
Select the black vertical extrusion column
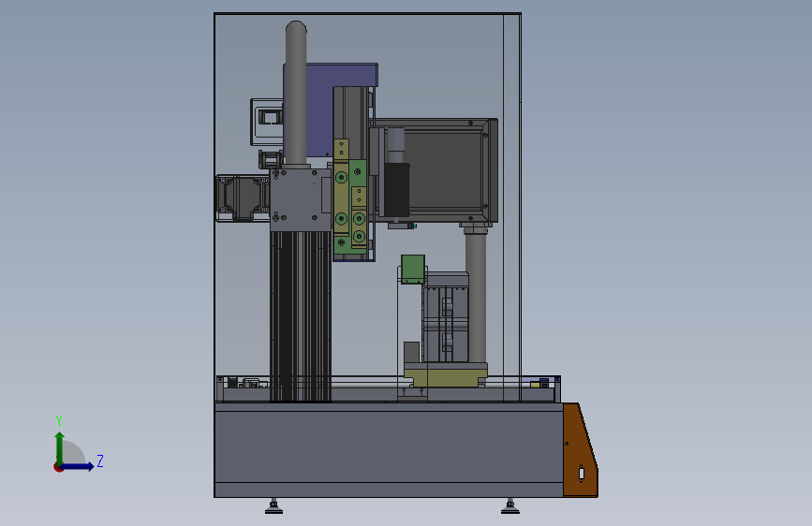[301, 315]
